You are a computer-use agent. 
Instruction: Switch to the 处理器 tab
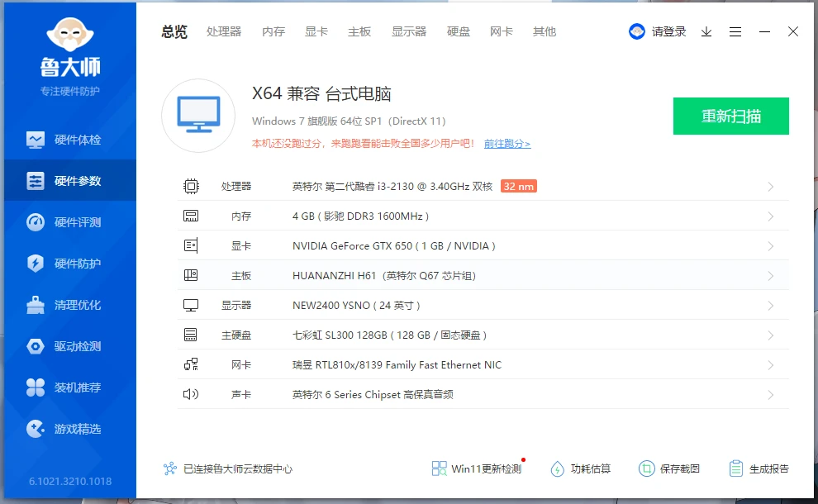coord(224,32)
